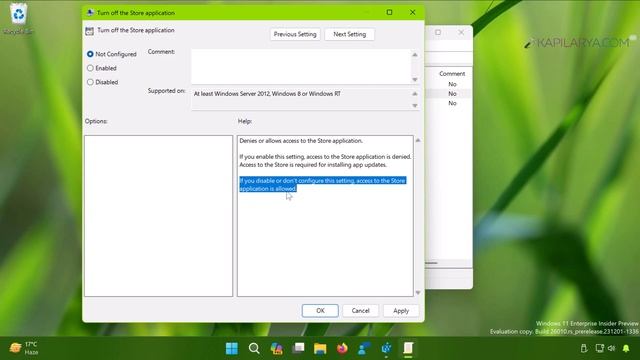The height and width of the screenshot is (360, 640).
Task: Click the highlighted 'No' row in background window
Action: pyautogui.click(x=449, y=94)
